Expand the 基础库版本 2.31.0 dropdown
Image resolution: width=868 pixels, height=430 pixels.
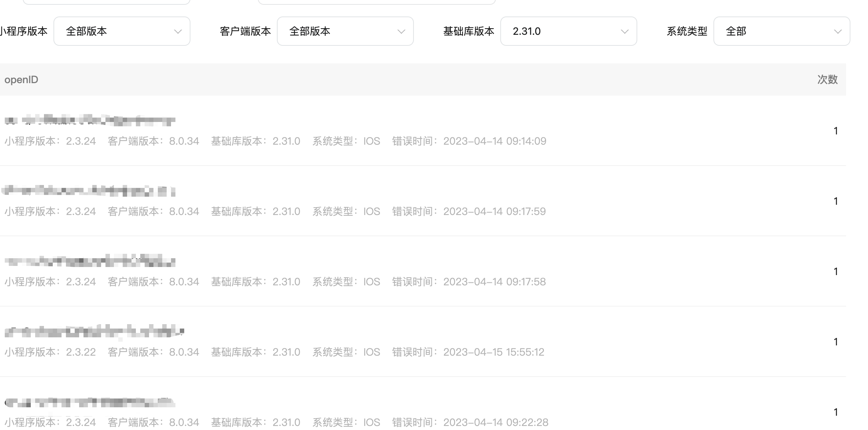pos(568,31)
